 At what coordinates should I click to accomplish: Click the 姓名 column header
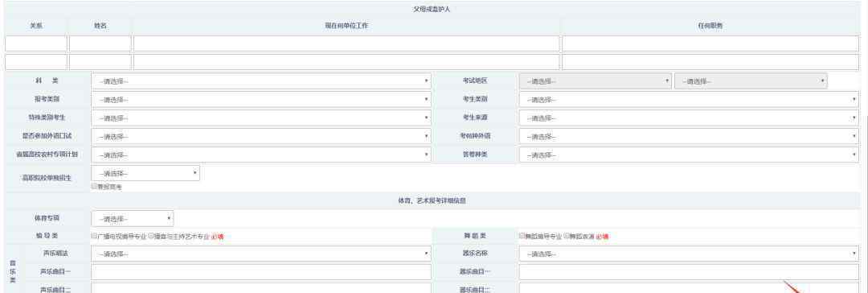coord(100,26)
